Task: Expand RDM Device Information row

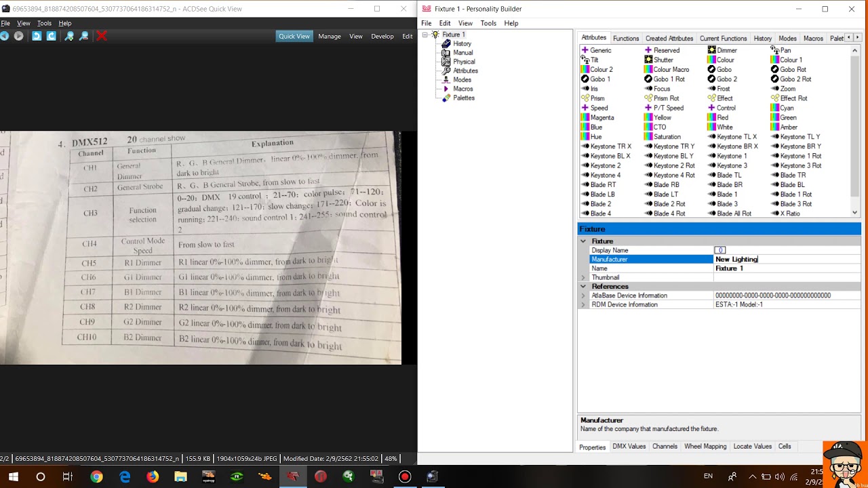Action: (x=583, y=305)
